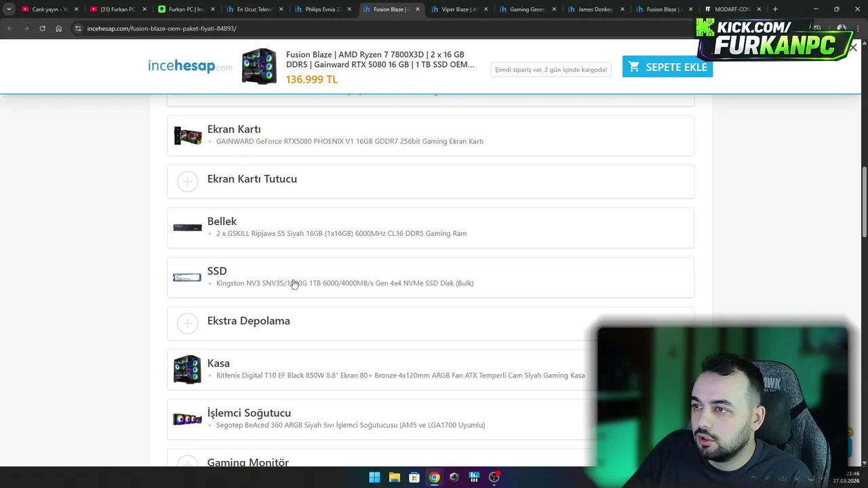Click the Kasa Bitfenix case thumbnail
The width and height of the screenshot is (868, 488).
[187, 369]
